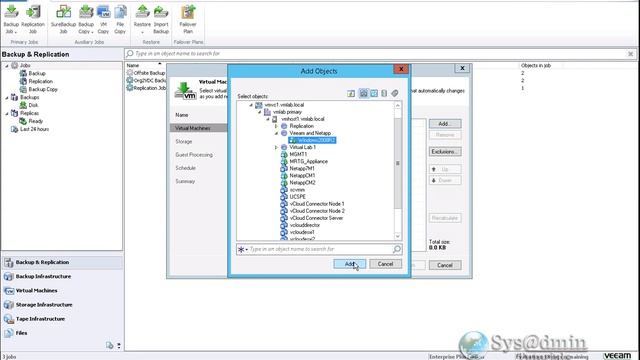The width and height of the screenshot is (640, 360).
Task: Click Add button in Add Objects dialog
Action: 349,264
